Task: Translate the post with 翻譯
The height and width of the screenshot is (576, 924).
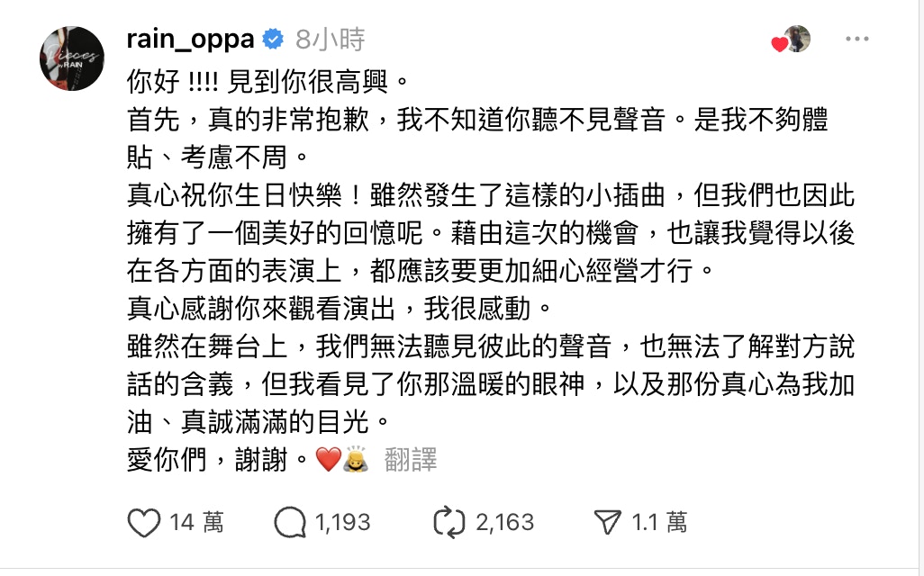Action: [x=411, y=462]
